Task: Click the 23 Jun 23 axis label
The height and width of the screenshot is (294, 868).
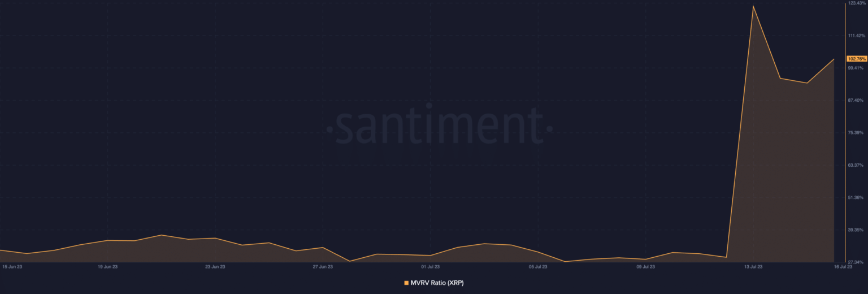Action: (215, 266)
